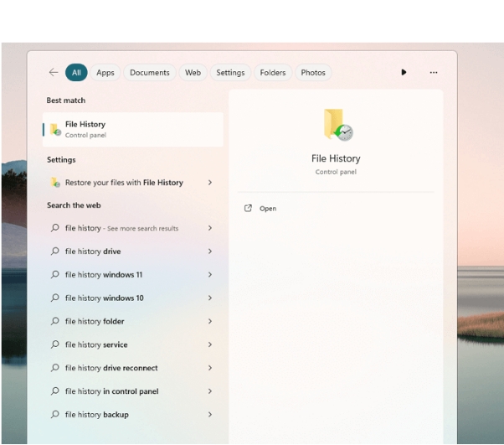The image size is (504, 445).
Task: Click 'file history - See more search results'
Action: point(121,228)
